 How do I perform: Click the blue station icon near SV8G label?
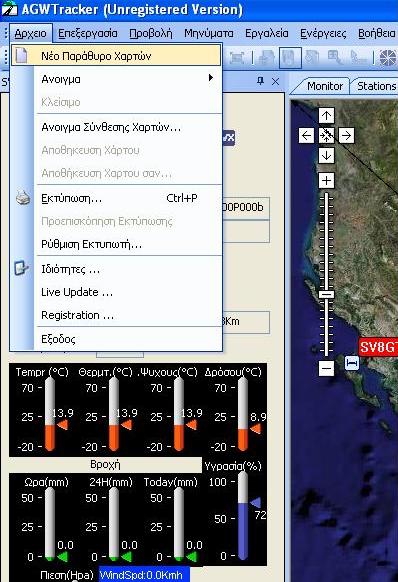pos(352,363)
